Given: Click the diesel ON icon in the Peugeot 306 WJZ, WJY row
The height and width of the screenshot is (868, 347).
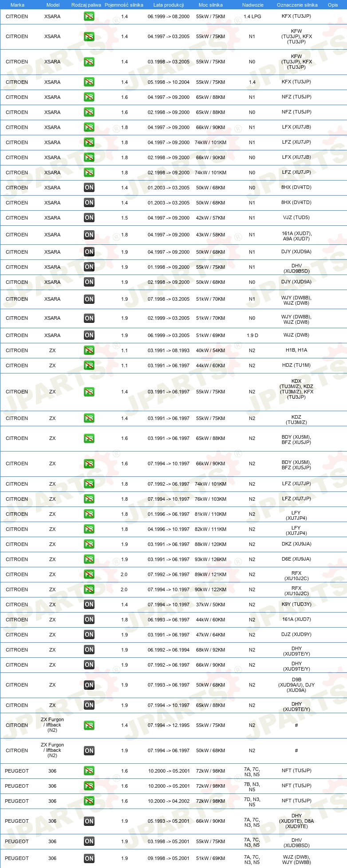Looking at the screenshot, I should pos(89,859).
